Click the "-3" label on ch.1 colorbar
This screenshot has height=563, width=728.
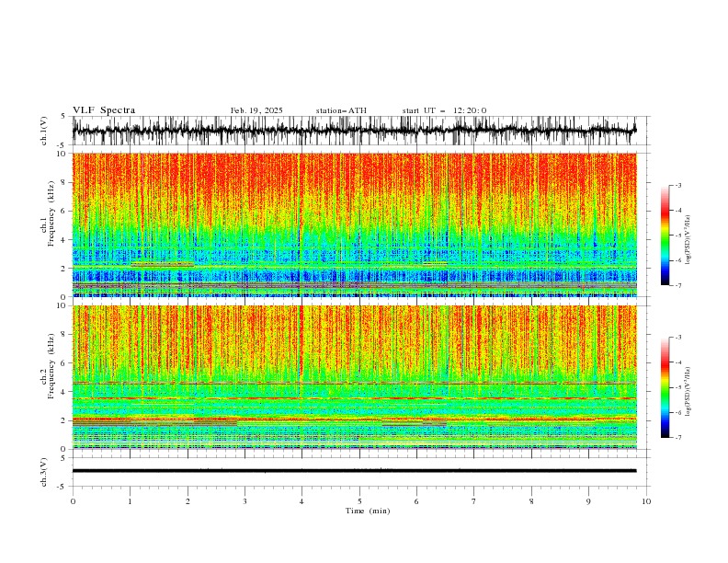coord(677,185)
